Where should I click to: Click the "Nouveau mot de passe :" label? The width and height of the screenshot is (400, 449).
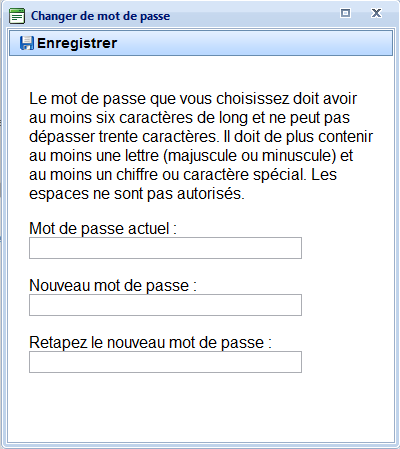(113, 286)
